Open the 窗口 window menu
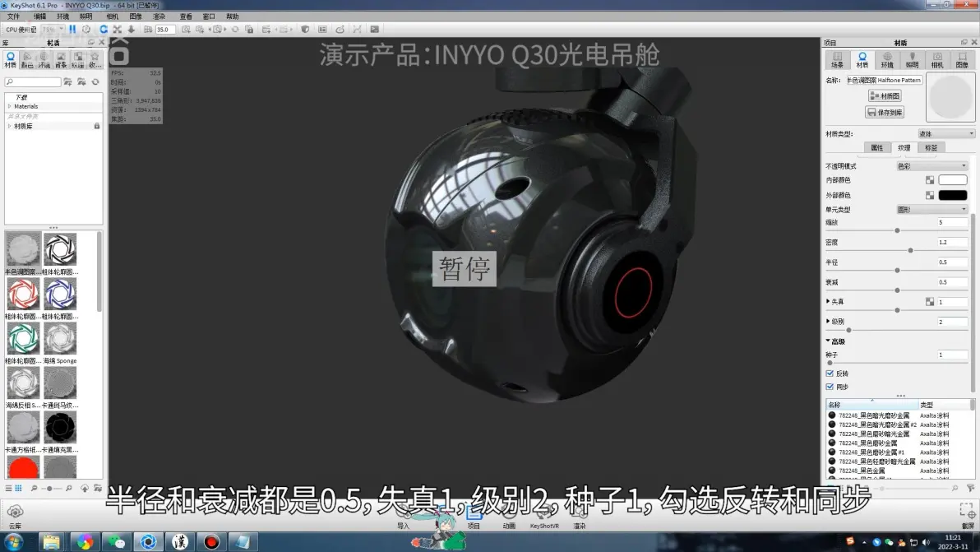This screenshot has width=980, height=552. point(209,16)
